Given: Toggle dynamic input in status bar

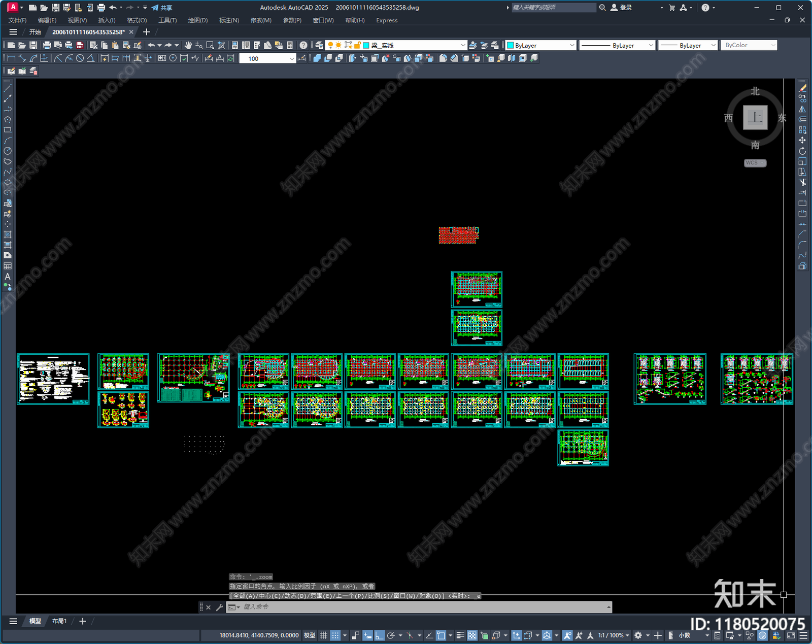Looking at the screenshot, I should pos(367,635).
